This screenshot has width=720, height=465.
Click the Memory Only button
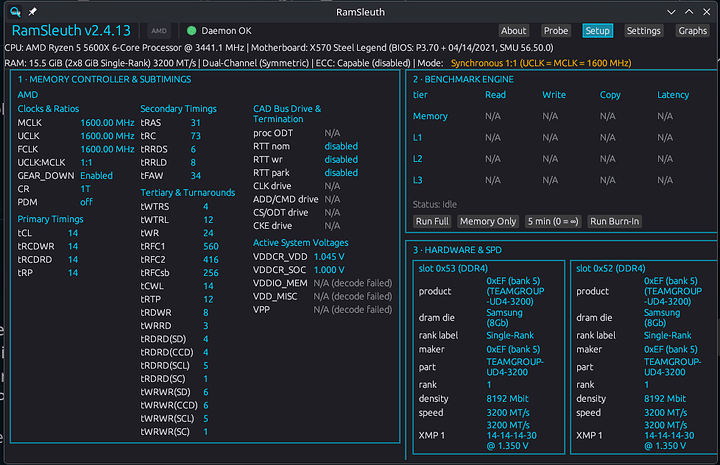tap(488, 221)
